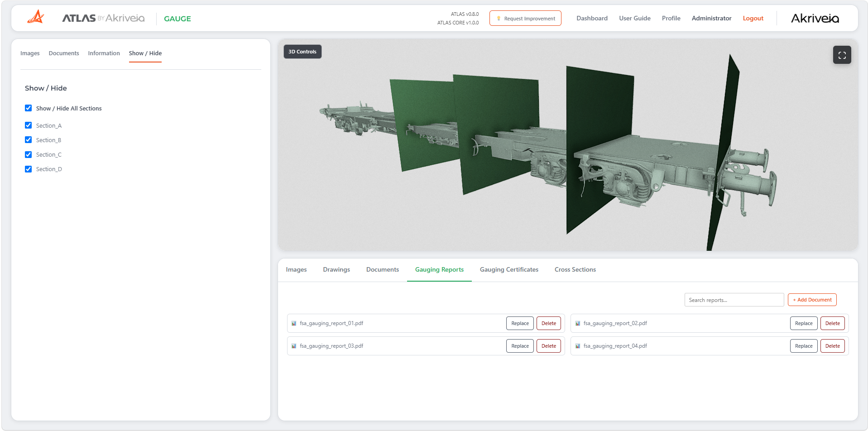
Task: Switch to Gauging Certificates tab
Action: coord(509,269)
